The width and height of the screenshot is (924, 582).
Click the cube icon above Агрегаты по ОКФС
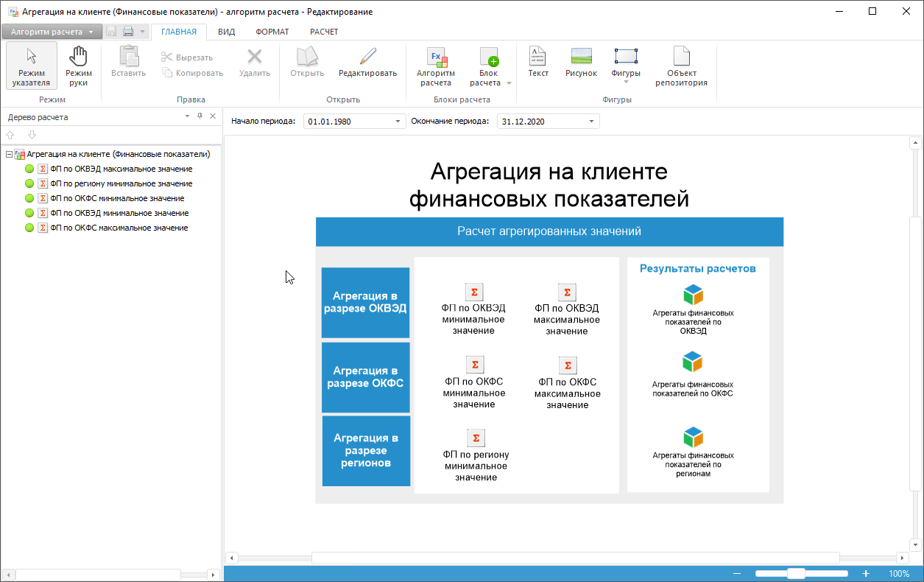pos(693,362)
